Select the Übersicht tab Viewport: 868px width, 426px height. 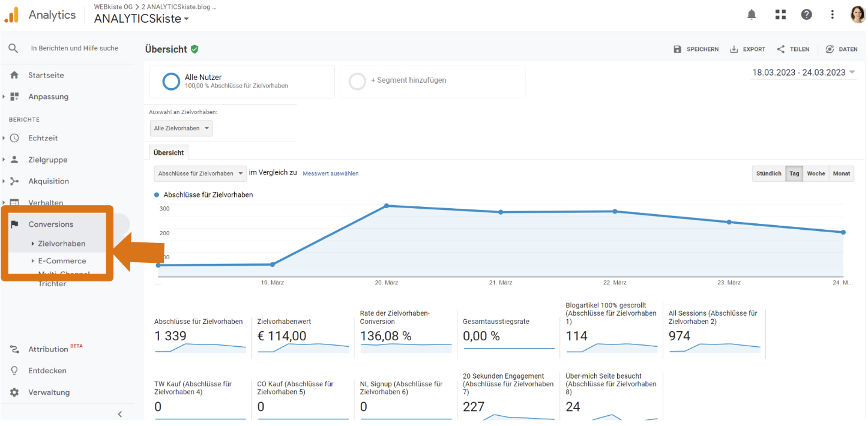pos(168,152)
